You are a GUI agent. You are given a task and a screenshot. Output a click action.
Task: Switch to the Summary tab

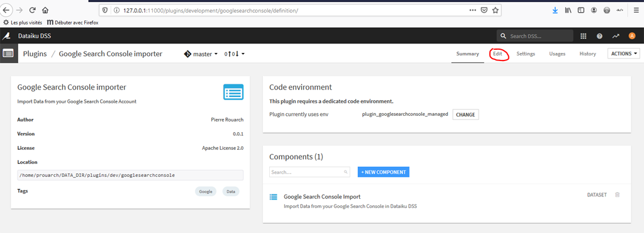click(467, 54)
